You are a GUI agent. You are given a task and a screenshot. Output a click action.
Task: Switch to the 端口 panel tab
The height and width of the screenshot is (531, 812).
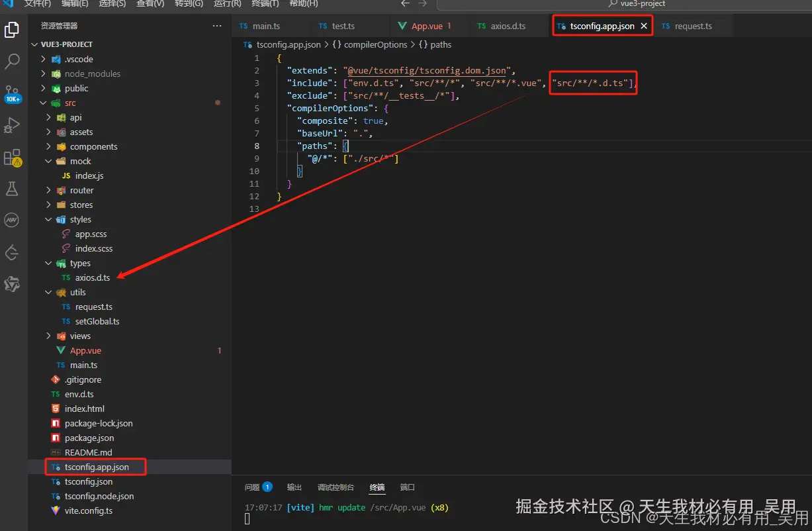[x=408, y=487]
